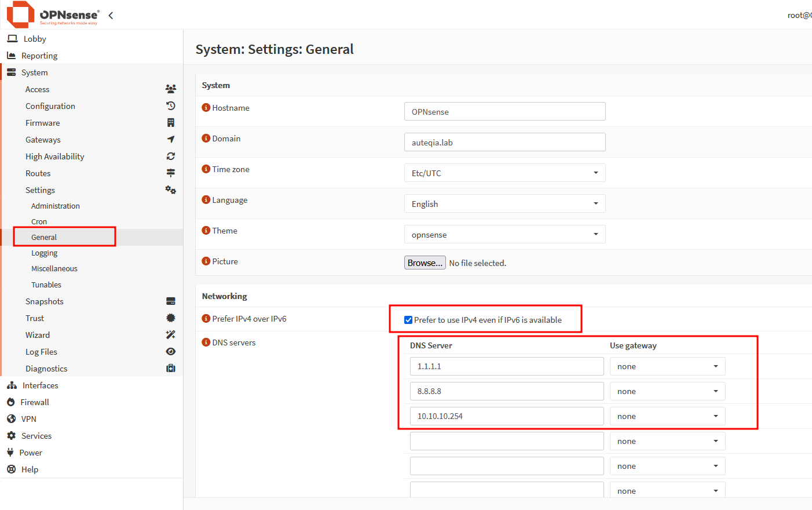Open the General settings page
The width and height of the screenshot is (812, 510).
44,237
